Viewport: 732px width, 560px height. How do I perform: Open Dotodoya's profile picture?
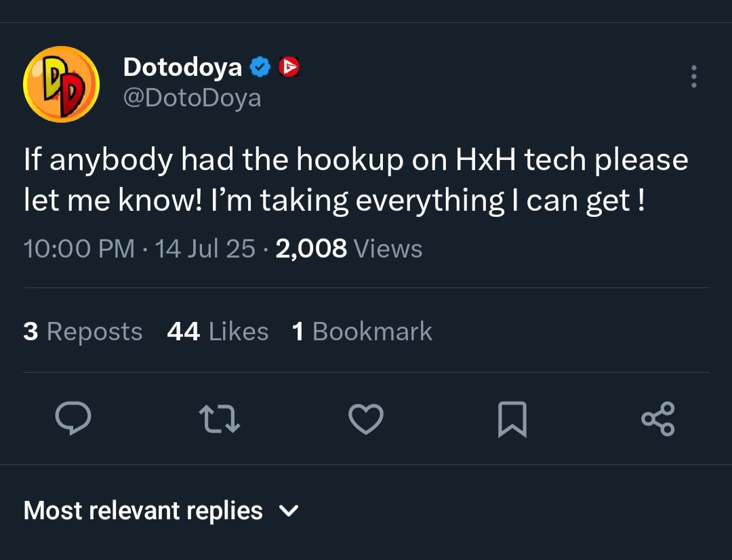point(61,84)
